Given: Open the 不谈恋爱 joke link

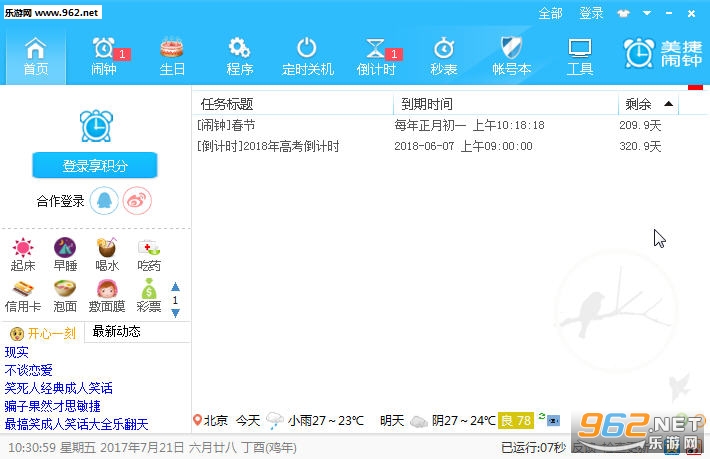Looking at the screenshot, I should coord(29,370).
